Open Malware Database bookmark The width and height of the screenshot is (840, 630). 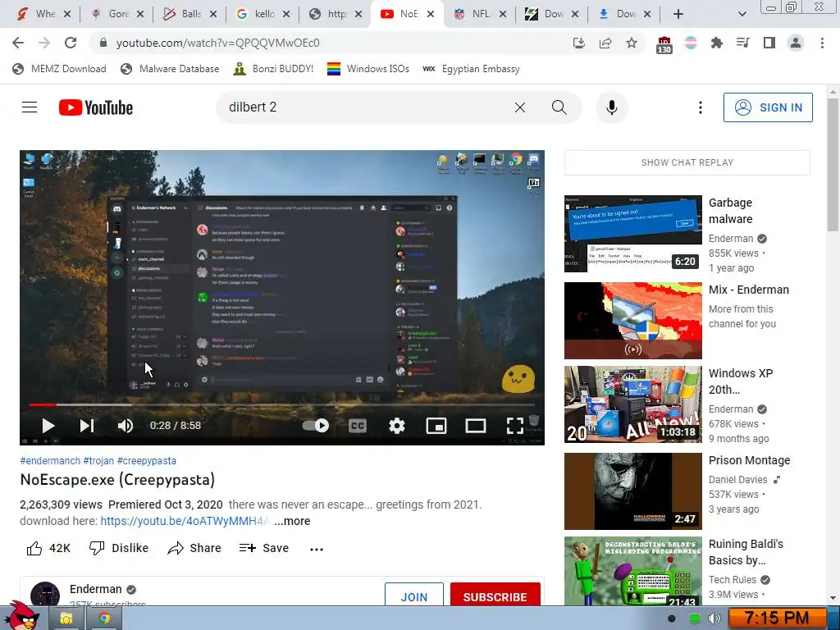coord(170,69)
